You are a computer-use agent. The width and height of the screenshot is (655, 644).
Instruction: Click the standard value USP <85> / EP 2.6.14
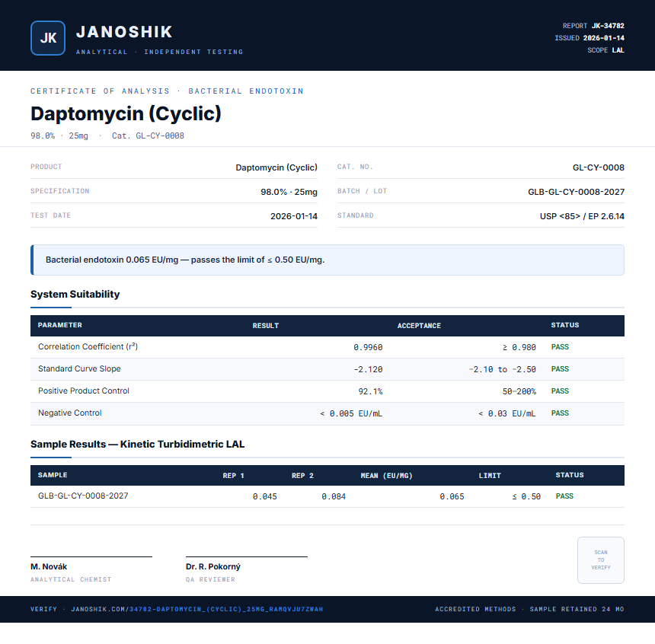point(582,216)
